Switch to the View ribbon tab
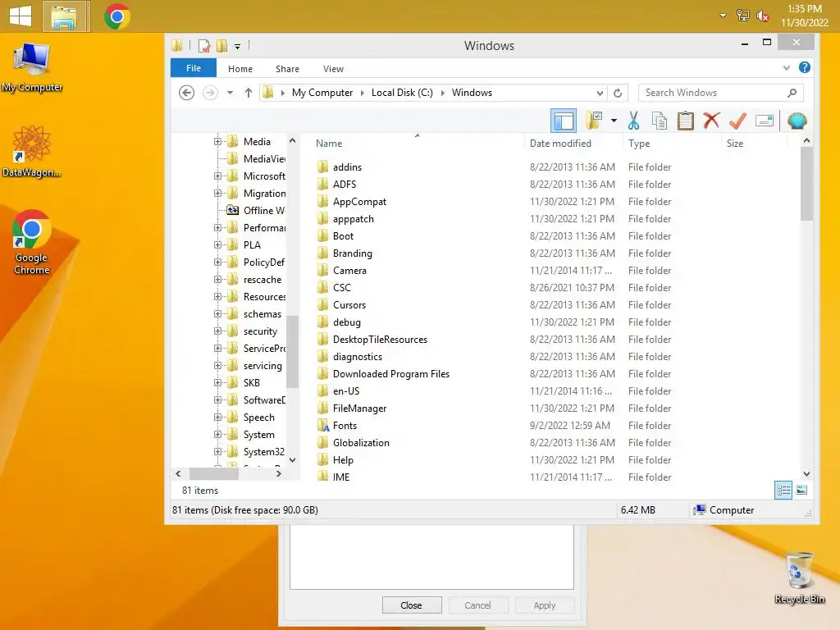The image size is (840, 630). click(x=333, y=69)
